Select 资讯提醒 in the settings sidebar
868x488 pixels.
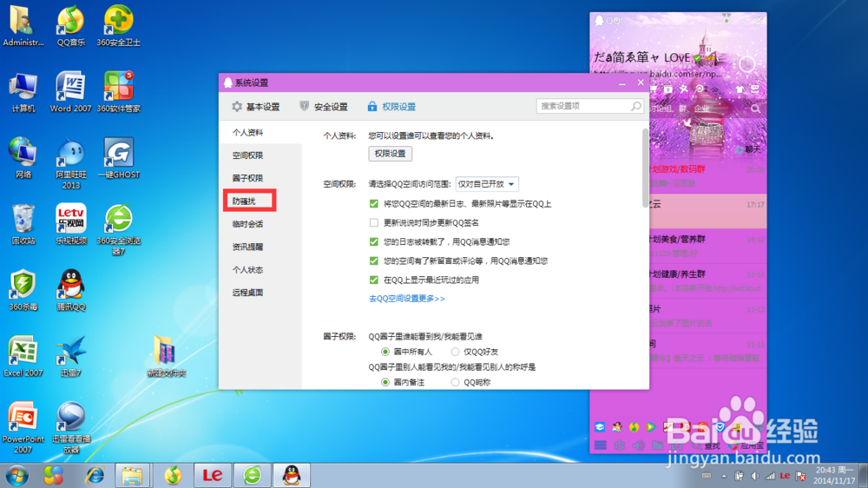[x=248, y=247]
